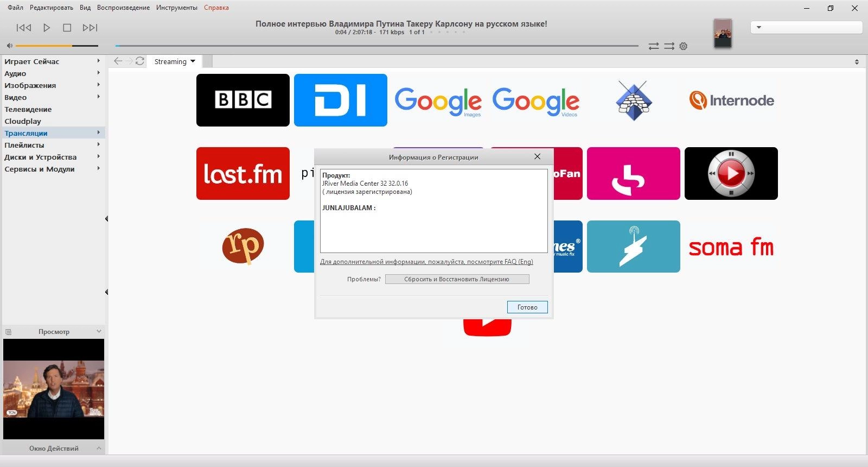Close the registration info dialog
The width and height of the screenshot is (868, 467).
point(537,156)
